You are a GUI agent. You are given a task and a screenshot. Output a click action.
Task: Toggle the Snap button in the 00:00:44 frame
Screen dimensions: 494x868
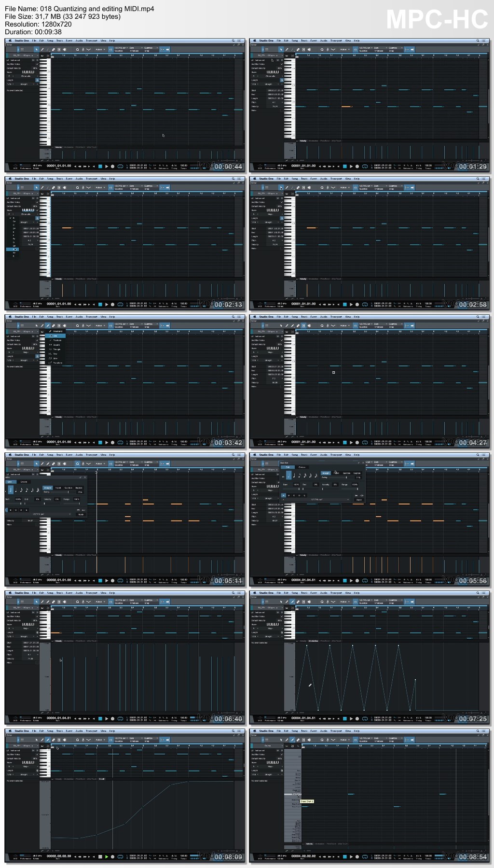coord(162,49)
